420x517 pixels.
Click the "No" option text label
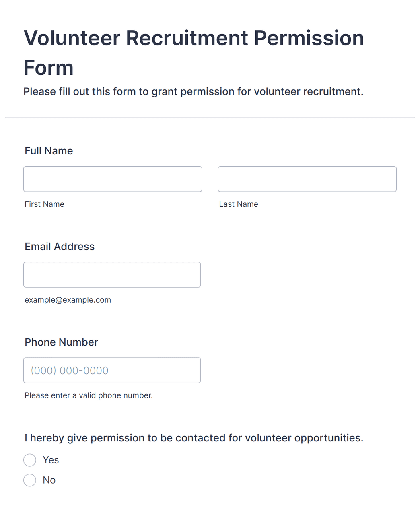click(x=49, y=480)
